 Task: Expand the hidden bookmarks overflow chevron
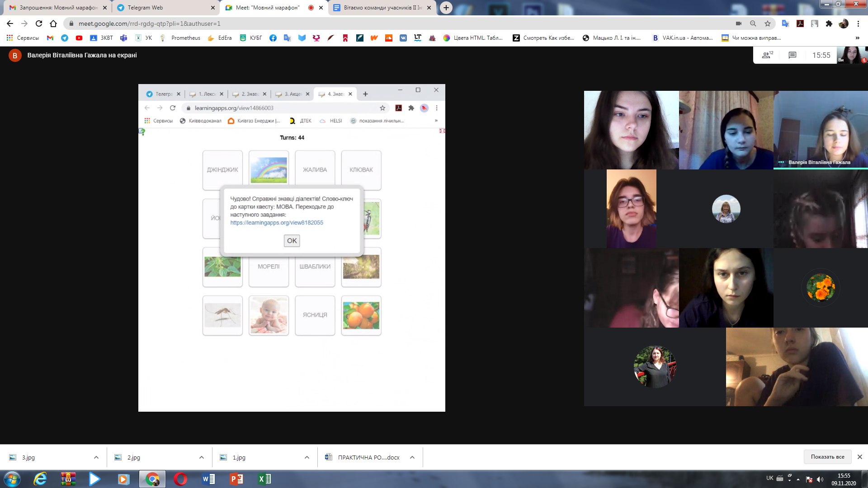click(x=857, y=38)
